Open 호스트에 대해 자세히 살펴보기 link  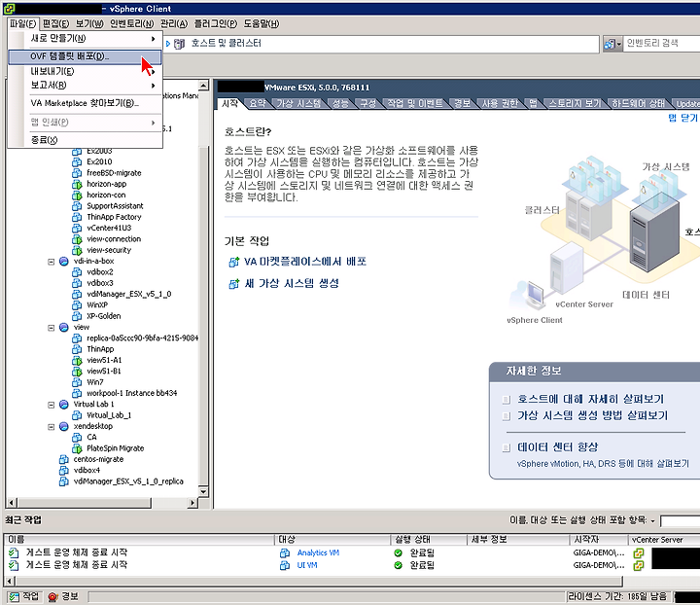pyautogui.click(x=591, y=399)
